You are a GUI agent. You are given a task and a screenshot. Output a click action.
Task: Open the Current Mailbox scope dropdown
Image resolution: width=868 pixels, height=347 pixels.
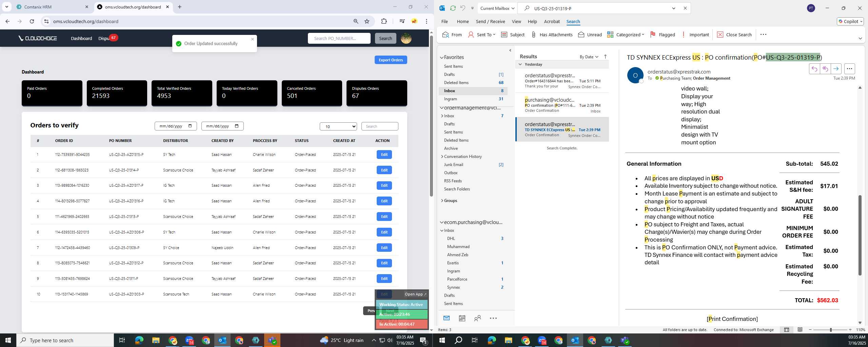[497, 8]
